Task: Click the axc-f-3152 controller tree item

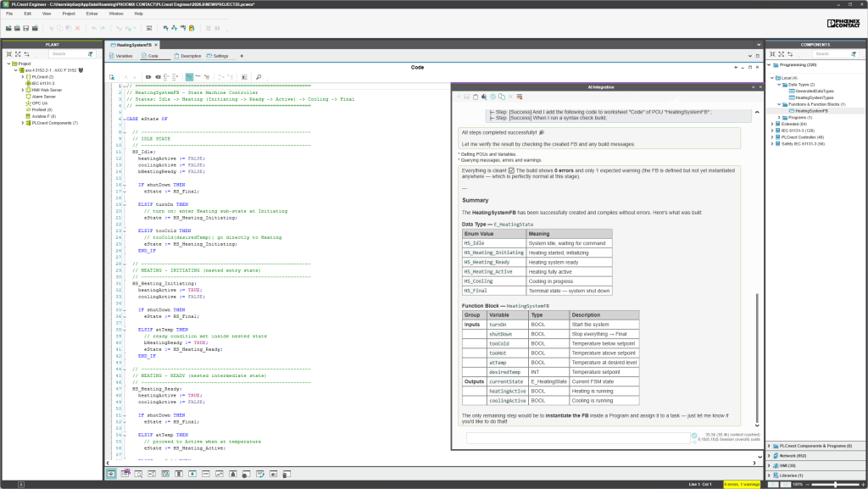Action: click(x=50, y=70)
